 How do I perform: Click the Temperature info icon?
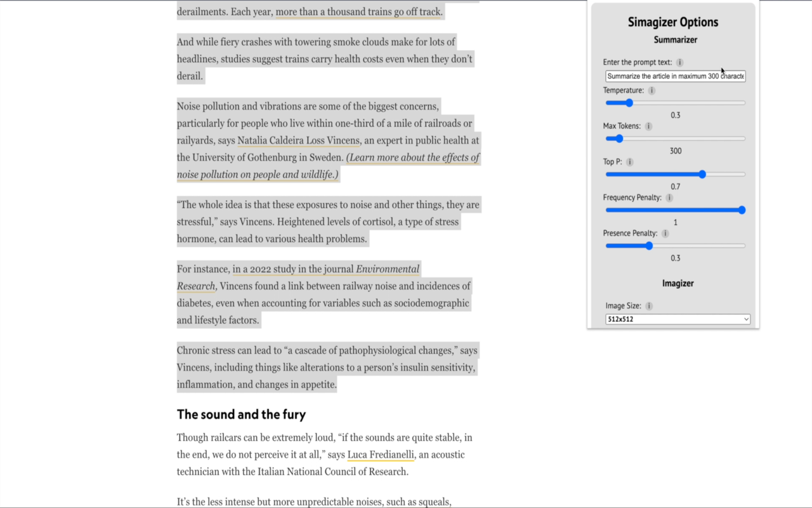tap(652, 90)
